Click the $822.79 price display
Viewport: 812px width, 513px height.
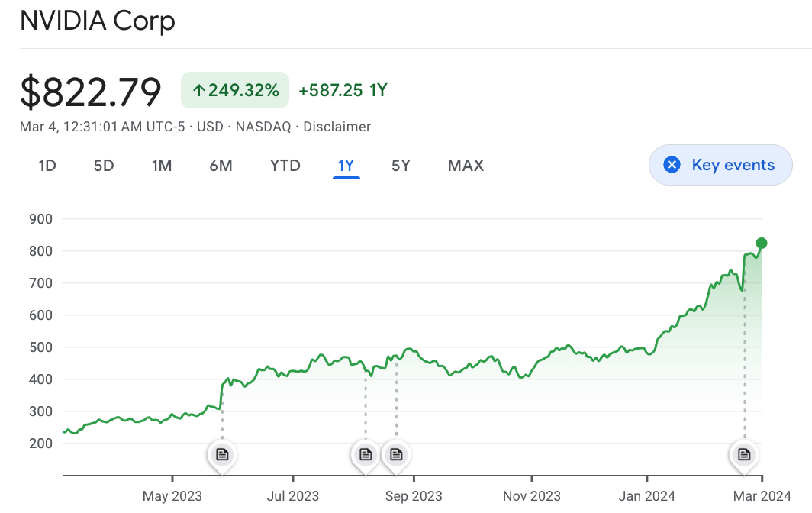[90, 92]
